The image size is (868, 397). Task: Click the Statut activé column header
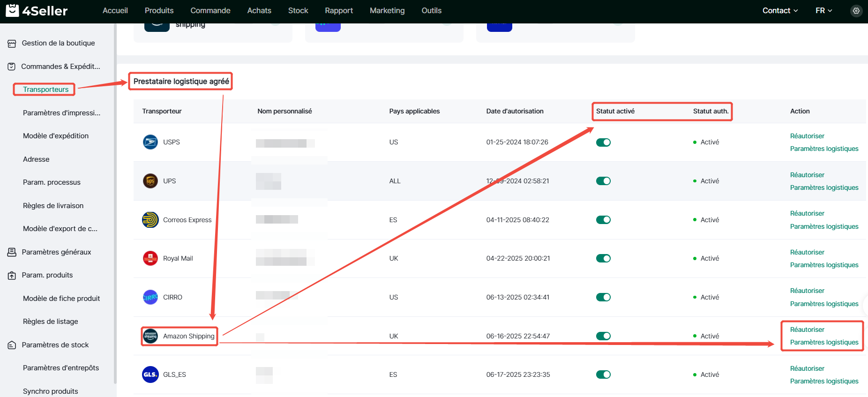pyautogui.click(x=615, y=111)
